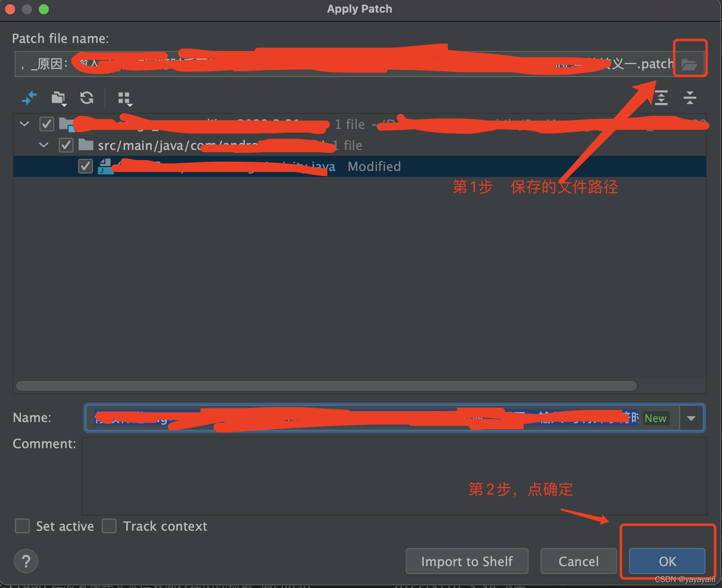Uncheck the Modified java file checkbox
This screenshot has height=588, width=722.
pos(86,166)
